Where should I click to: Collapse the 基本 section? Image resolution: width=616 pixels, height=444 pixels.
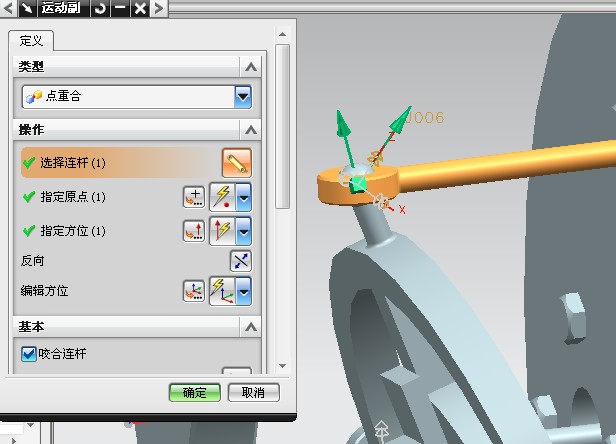[249, 327]
